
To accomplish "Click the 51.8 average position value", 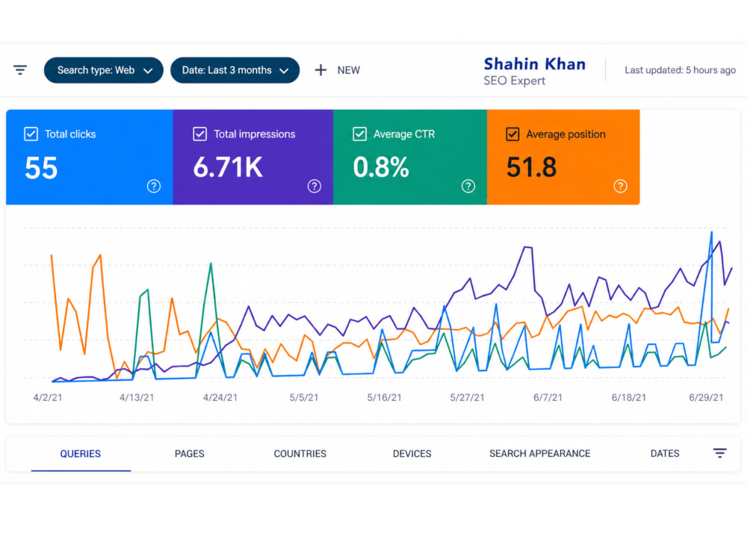I will pyautogui.click(x=531, y=167).
